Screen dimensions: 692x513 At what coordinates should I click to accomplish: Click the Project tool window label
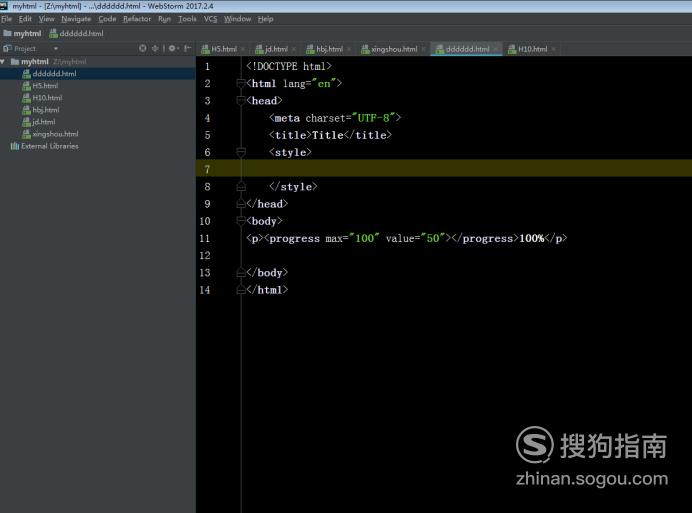click(x=25, y=49)
